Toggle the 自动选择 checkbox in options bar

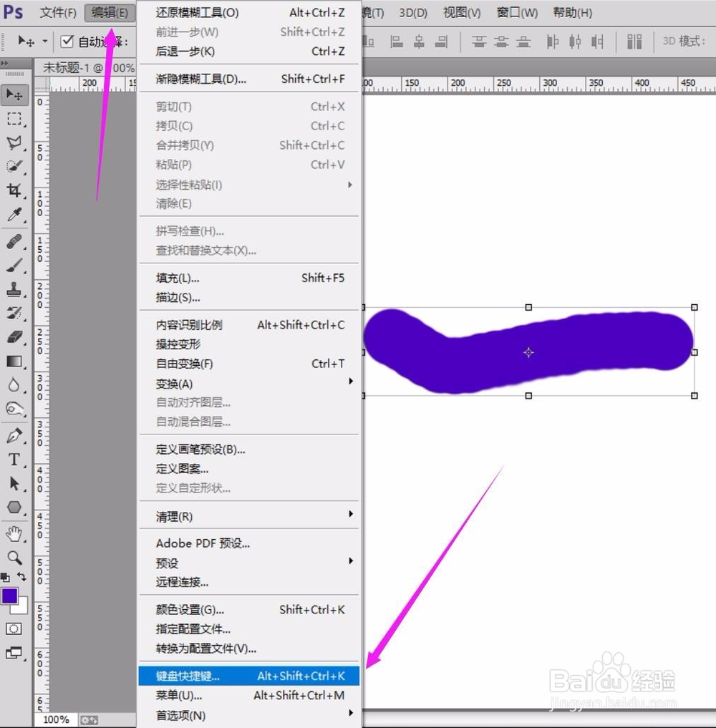point(66,42)
